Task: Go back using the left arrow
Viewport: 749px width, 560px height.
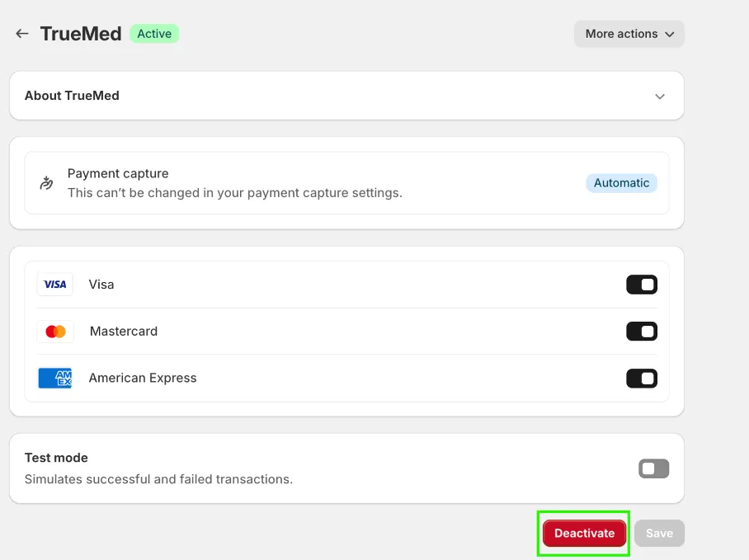Action: click(x=22, y=34)
